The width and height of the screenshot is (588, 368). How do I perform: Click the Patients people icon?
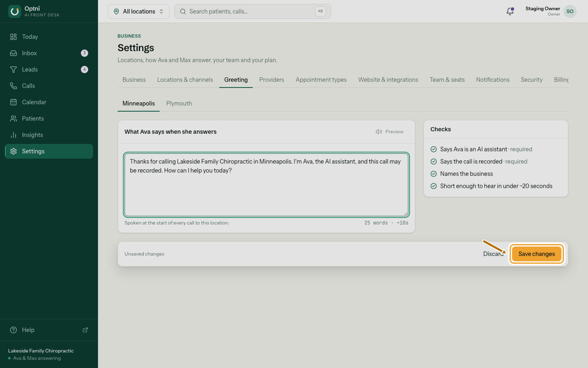[x=13, y=119]
